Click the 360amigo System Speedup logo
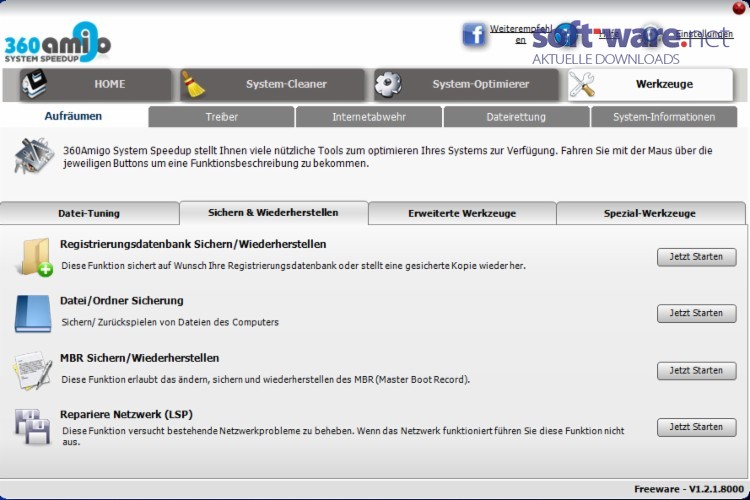 point(57,42)
